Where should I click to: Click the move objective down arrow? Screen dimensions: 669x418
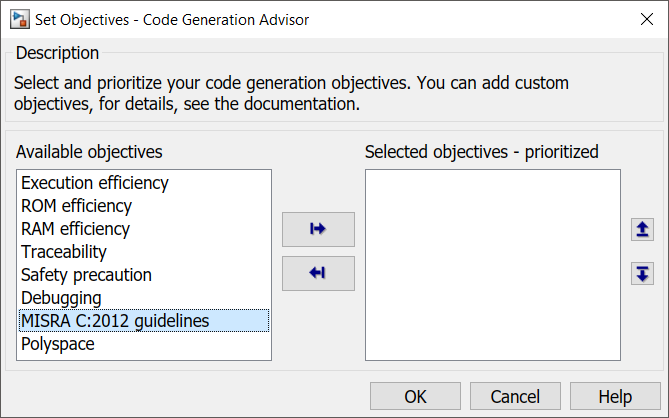(642, 273)
